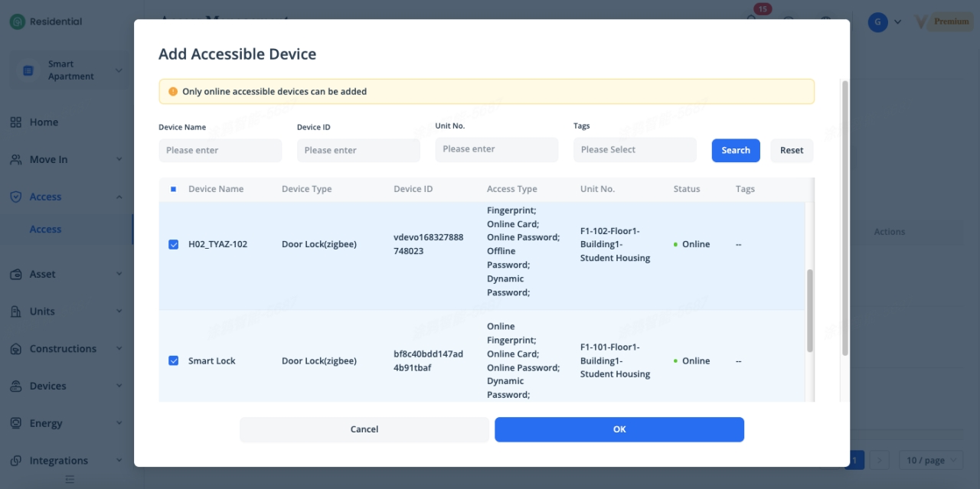Click the Units building icon
Screen dimensions: 980x489
coord(16,311)
